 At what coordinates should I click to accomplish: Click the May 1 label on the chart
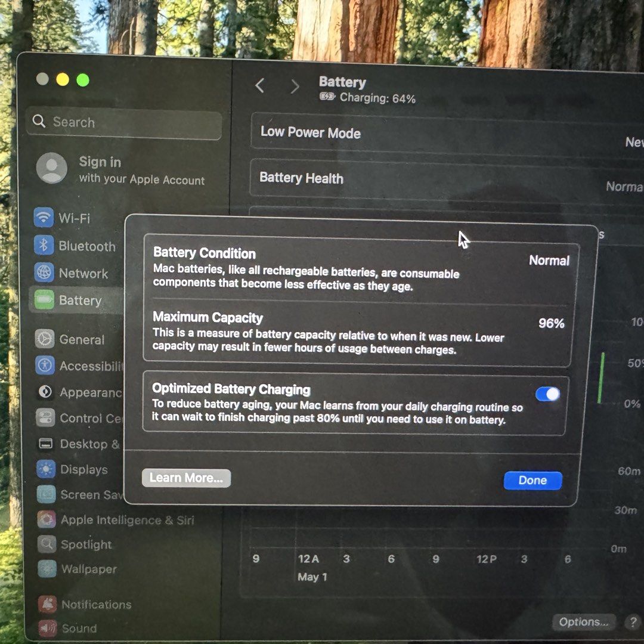tap(312, 577)
